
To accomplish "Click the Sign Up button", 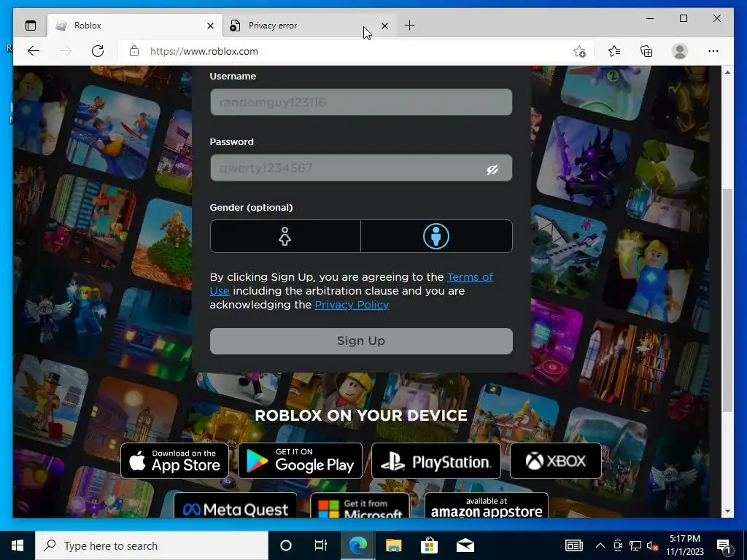I will pos(361,341).
